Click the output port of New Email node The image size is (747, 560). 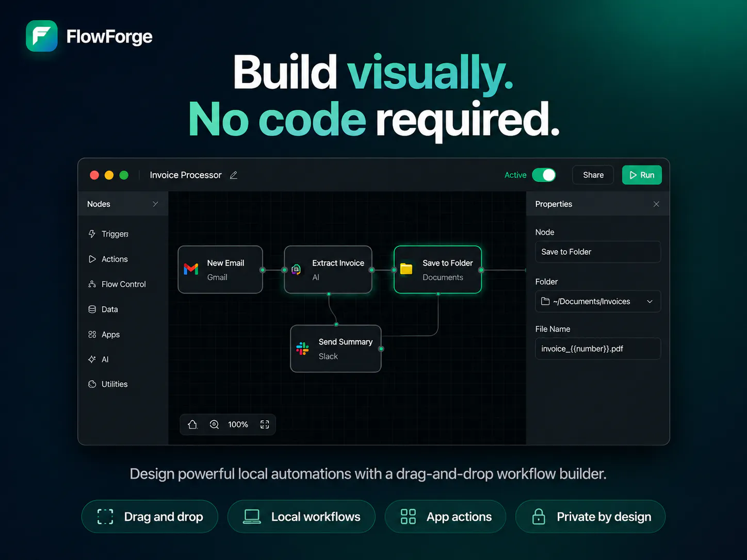[x=263, y=270]
